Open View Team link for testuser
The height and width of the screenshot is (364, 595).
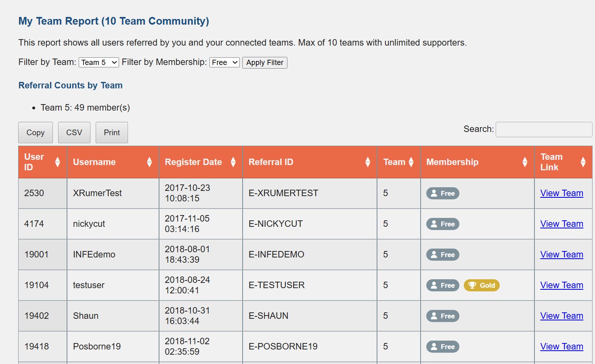coord(561,285)
